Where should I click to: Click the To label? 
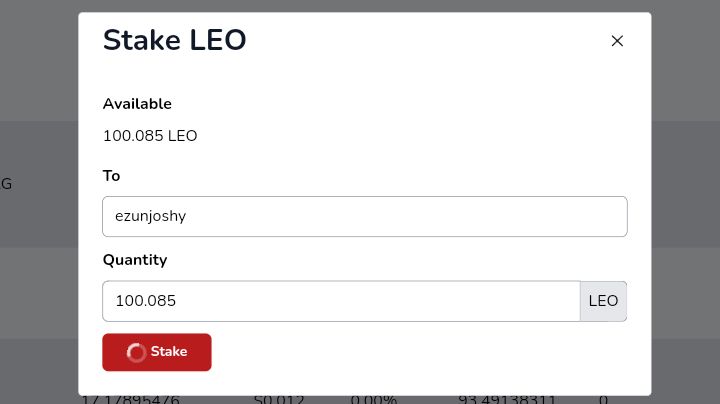coord(112,176)
